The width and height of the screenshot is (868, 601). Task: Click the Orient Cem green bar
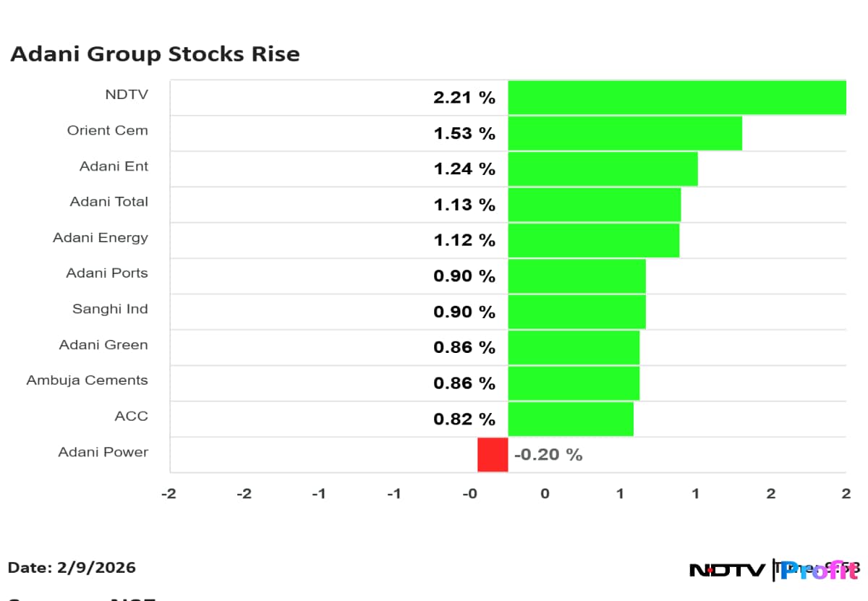(x=624, y=133)
